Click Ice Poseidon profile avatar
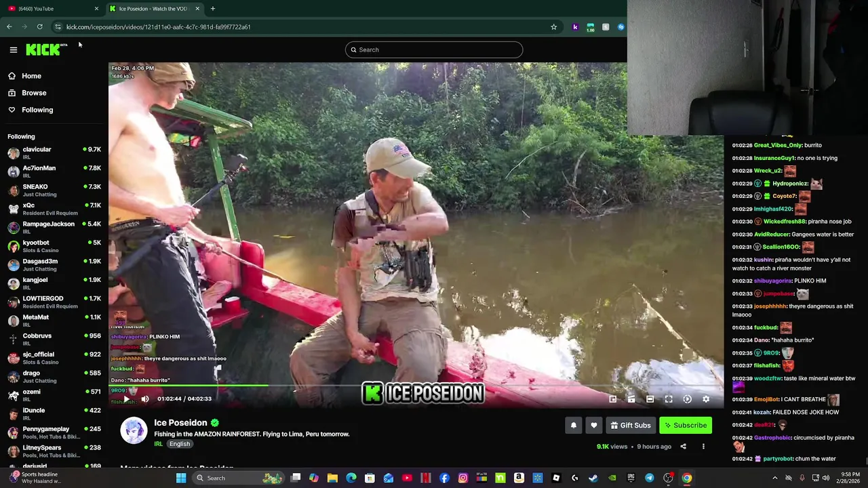This screenshot has width=868, height=488. [x=134, y=430]
